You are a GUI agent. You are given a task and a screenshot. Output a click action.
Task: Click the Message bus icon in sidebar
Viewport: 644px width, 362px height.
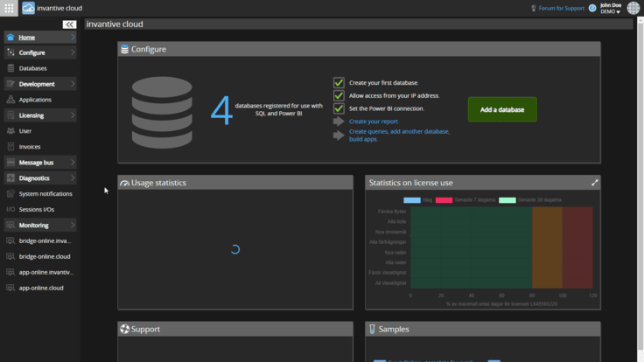[10, 162]
